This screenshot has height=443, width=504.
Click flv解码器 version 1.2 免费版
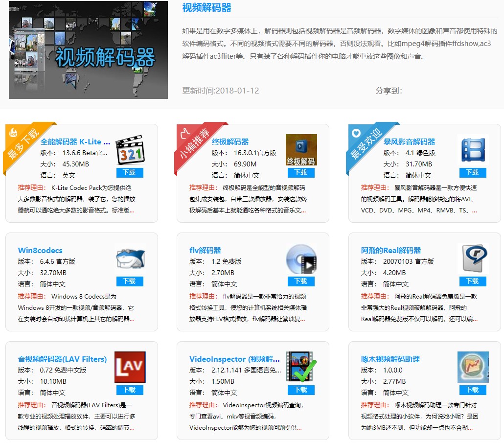point(226,261)
